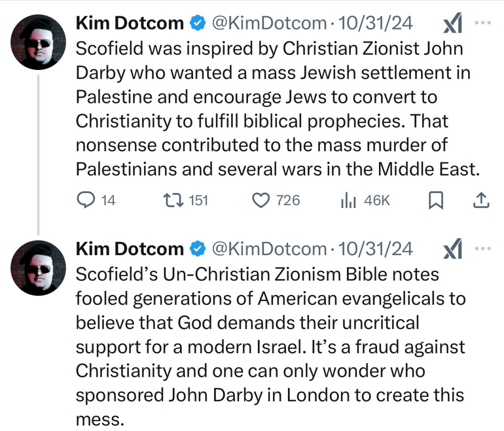
Task: Open Grok icon on second tweet
Action: pos(452,250)
